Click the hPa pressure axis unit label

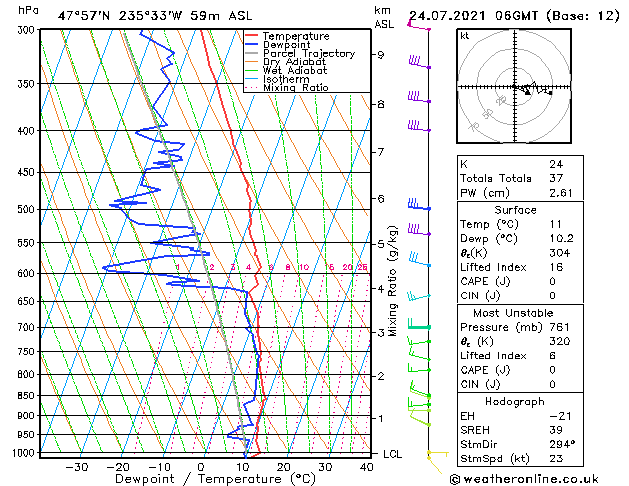click(x=28, y=10)
